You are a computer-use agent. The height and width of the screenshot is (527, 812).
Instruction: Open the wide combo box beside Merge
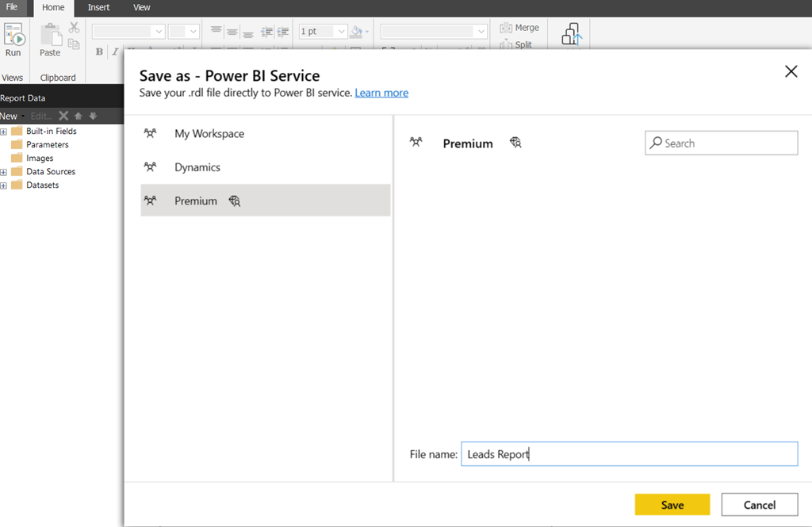coord(434,32)
